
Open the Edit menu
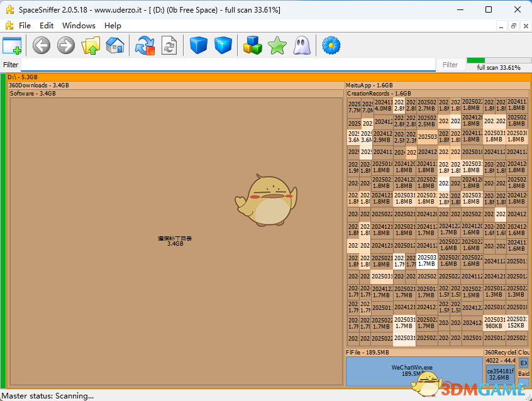tap(46, 26)
